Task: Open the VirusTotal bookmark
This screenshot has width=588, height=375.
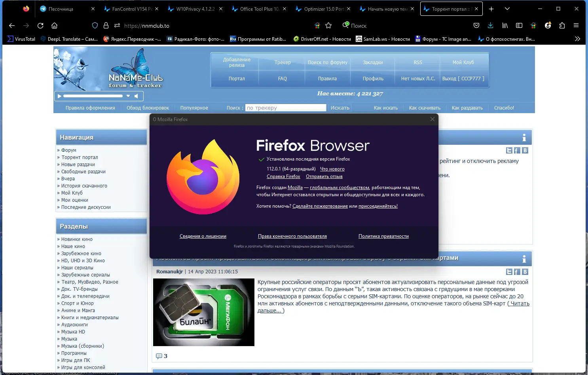Action: [21, 39]
